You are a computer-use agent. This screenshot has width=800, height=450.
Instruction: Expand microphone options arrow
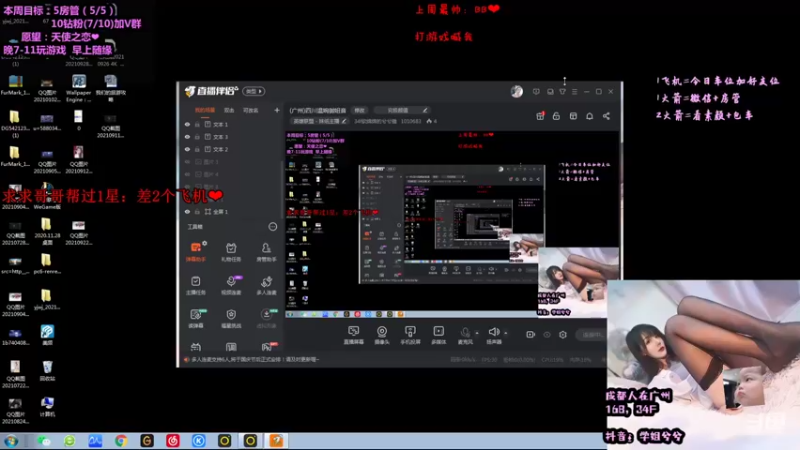[477, 333]
